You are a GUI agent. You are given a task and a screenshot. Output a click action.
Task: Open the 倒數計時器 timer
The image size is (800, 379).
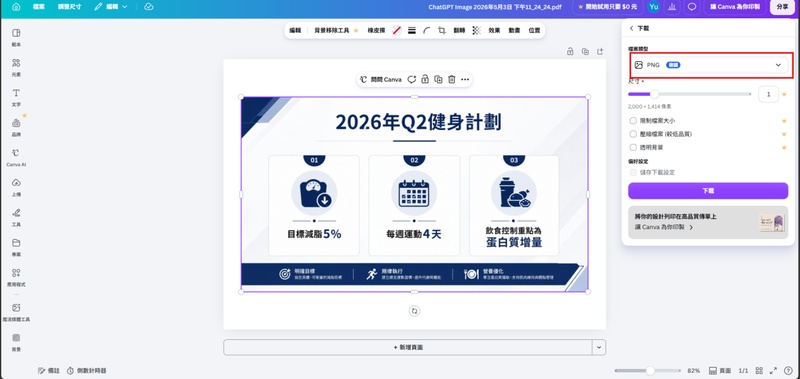pos(86,371)
